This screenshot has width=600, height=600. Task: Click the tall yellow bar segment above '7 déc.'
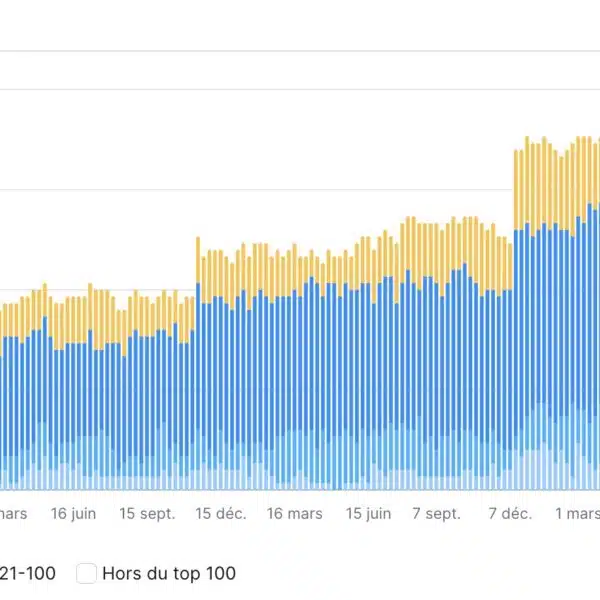coord(516,190)
